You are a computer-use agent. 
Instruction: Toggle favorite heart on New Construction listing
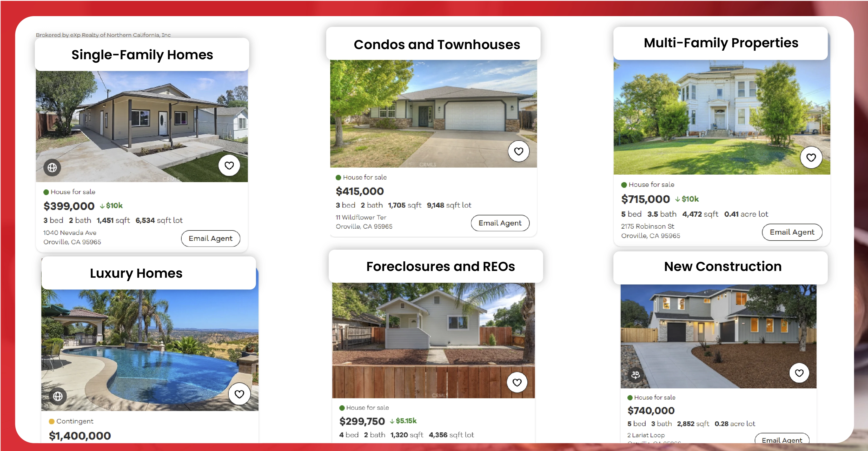pos(800,372)
